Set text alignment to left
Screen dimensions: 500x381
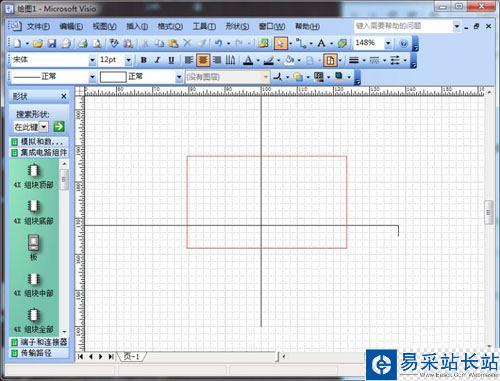(x=189, y=60)
